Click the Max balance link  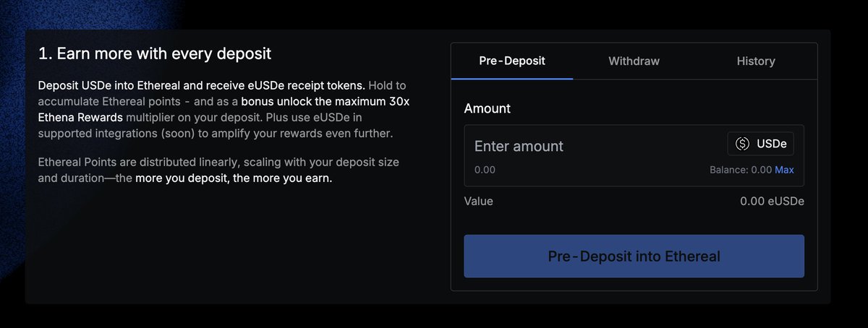click(x=784, y=170)
